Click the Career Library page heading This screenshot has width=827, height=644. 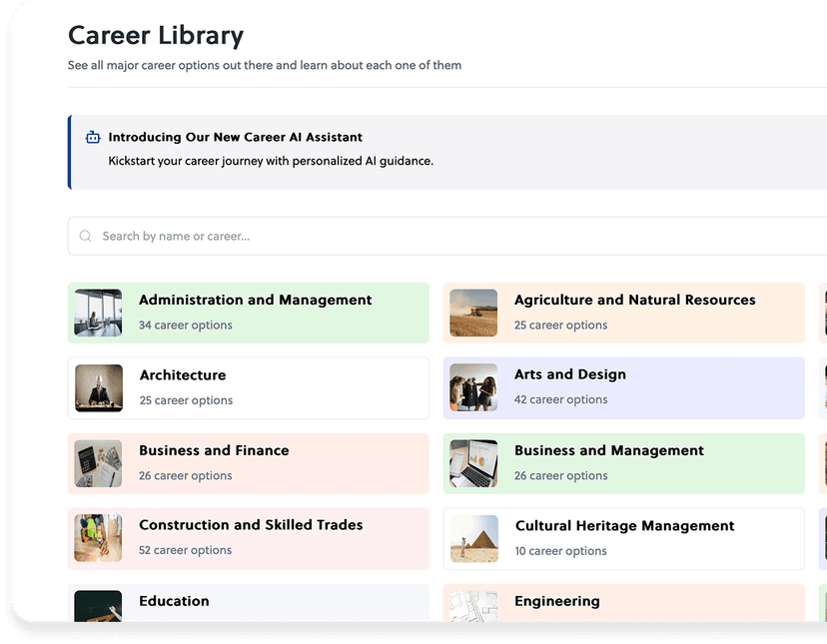(x=155, y=35)
